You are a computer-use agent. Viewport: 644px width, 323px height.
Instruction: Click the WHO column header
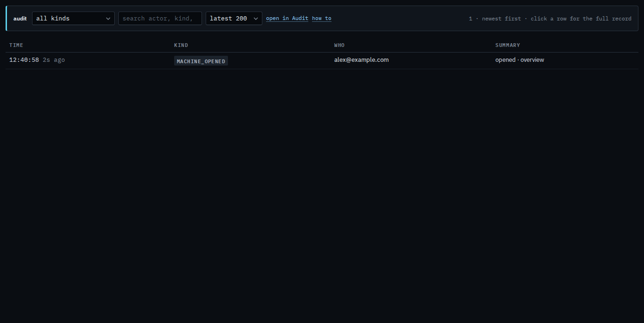(x=339, y=45)
